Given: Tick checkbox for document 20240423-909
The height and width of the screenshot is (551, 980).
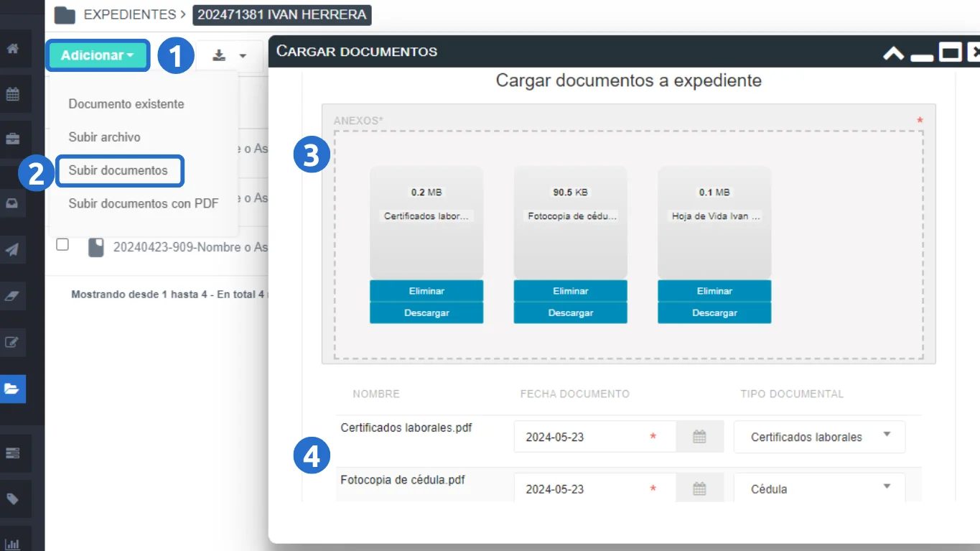Looking at the screenshot, I should pyautogui.click(x=62, y=245).
